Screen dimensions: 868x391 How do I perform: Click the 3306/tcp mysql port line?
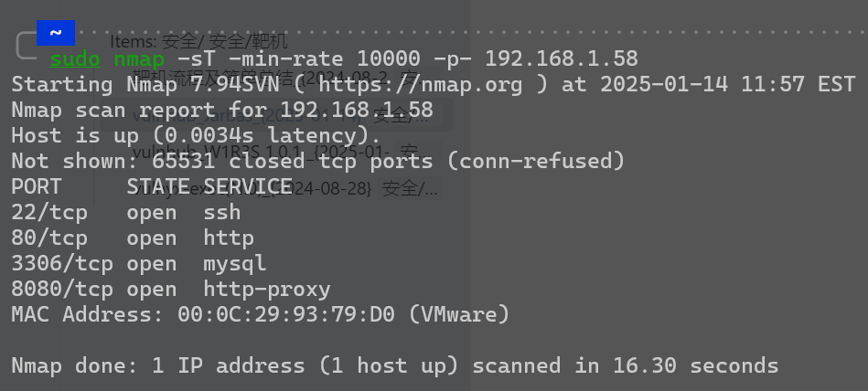(139, 263)
